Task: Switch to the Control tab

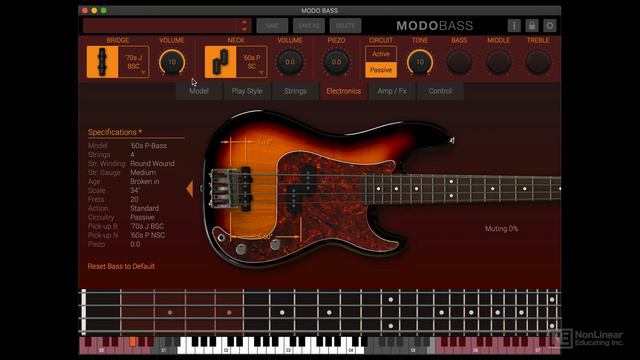Action: coord(440,91)
